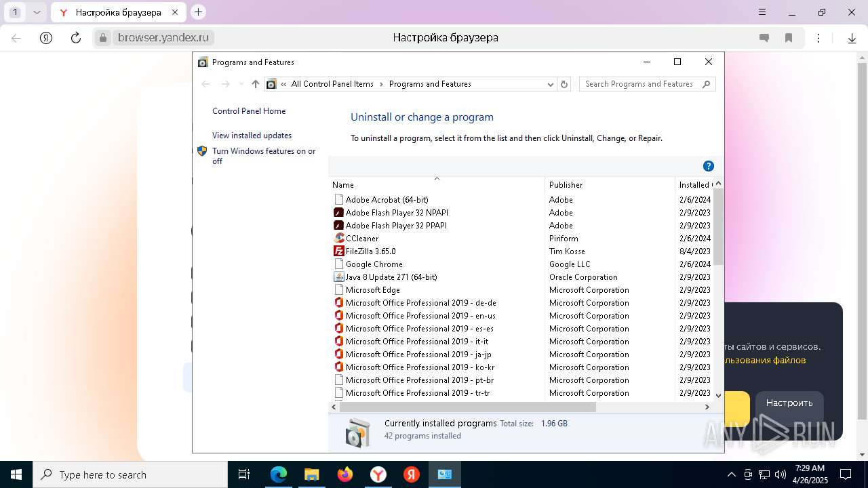Click the Office Professional 2019 ja-jp icon
Image resolution: width=868 pixels, height=488 pixels.
339,354
